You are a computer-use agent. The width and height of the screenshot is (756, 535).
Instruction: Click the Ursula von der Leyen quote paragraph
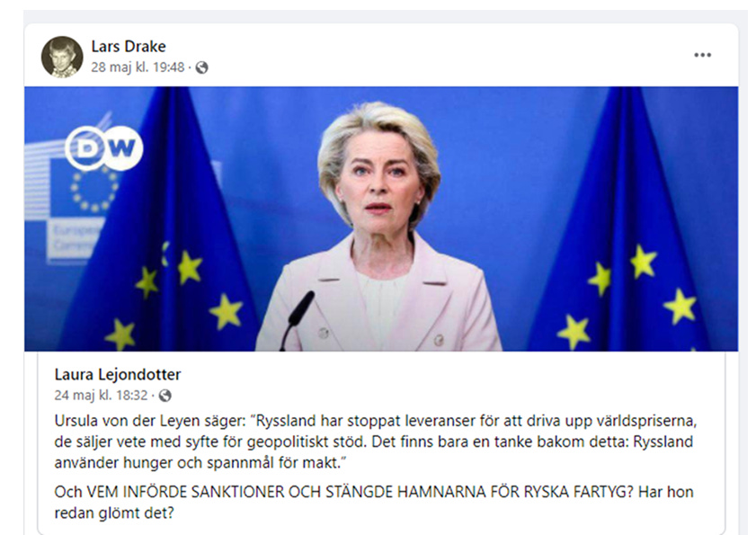click(376, 441)
